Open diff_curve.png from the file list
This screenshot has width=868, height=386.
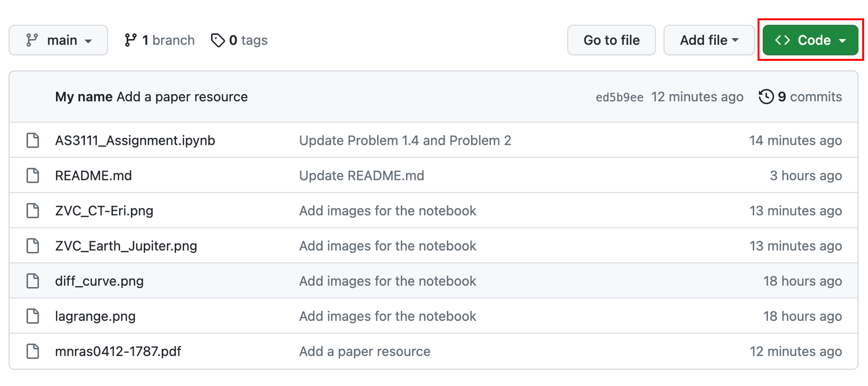tap(99, 281)
